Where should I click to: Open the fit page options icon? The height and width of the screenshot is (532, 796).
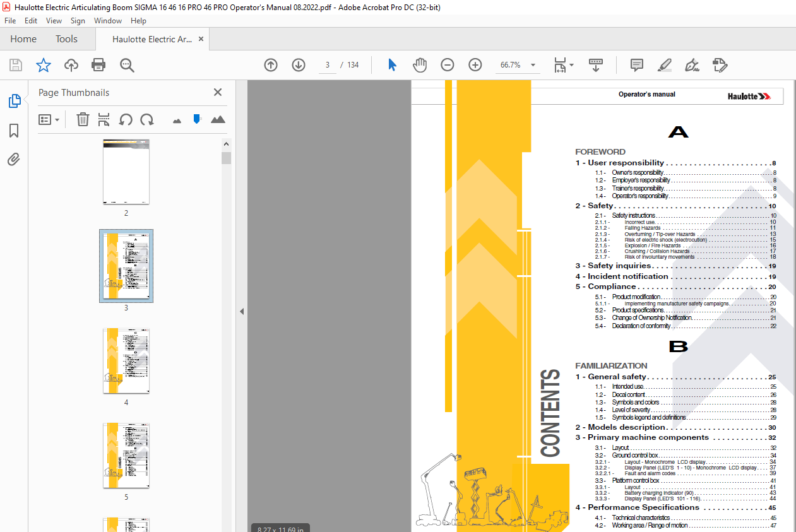[x=563, y=65]
